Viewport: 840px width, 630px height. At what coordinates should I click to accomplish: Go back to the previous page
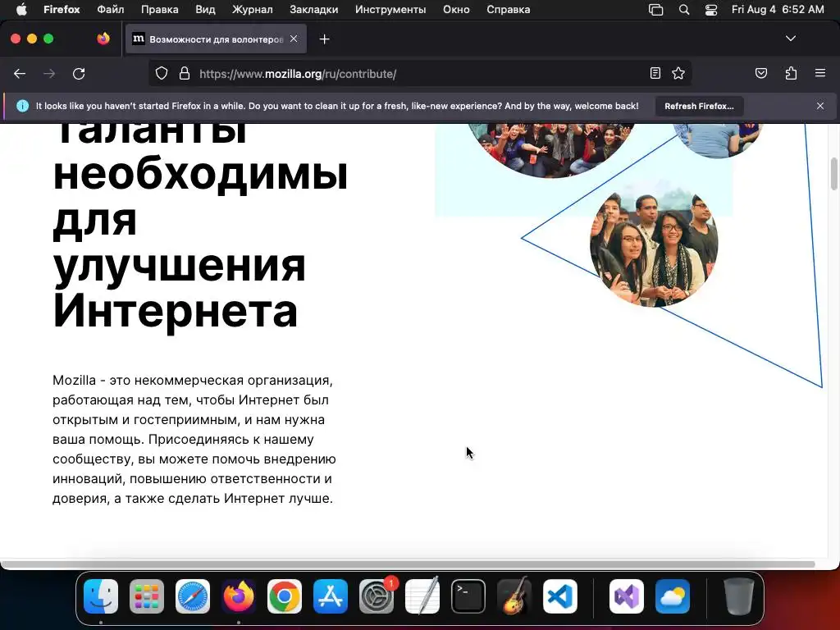[20, 74]
